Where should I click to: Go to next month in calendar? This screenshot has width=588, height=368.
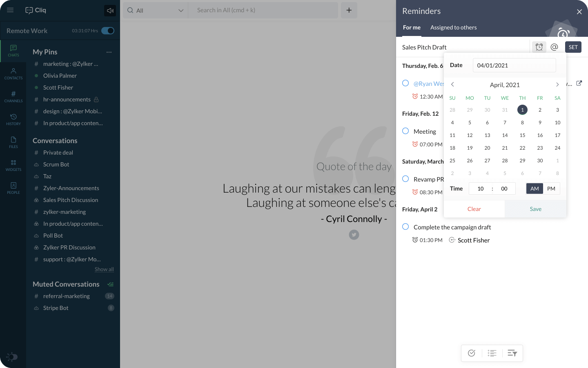557,85
